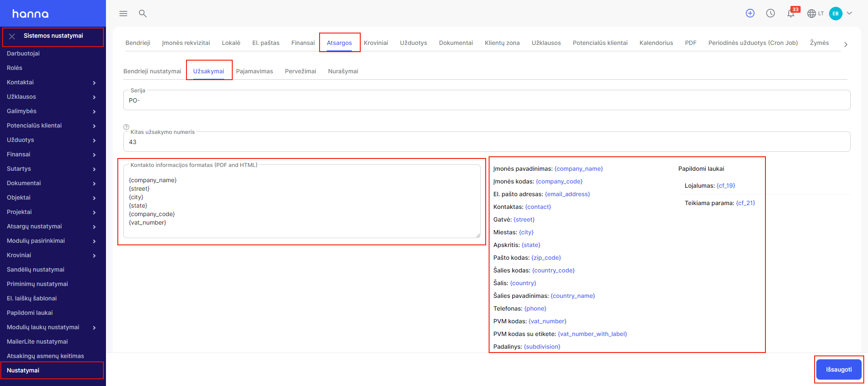Open Pervežimai sub-tab
This screenshot has height=386, width=868.
click(x=300, y=71)
